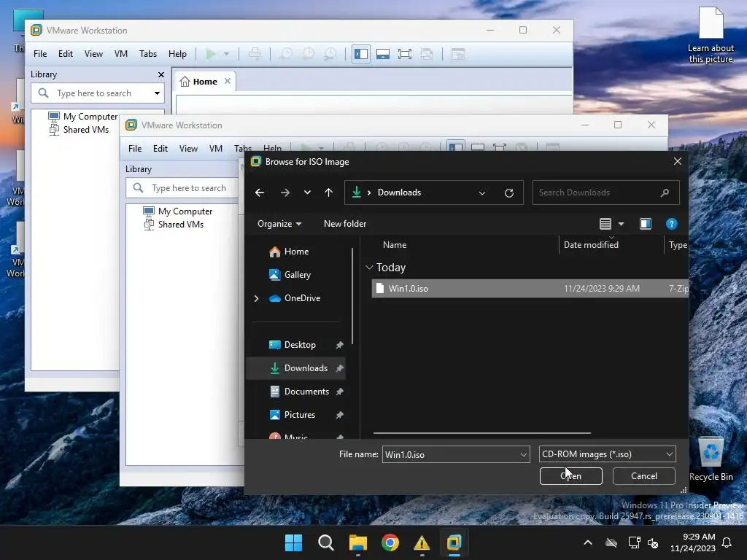This screenshot has width=747, height=560.
Task: Open the library search dropdown in back VMware window
Action: (x=158, y=93)
